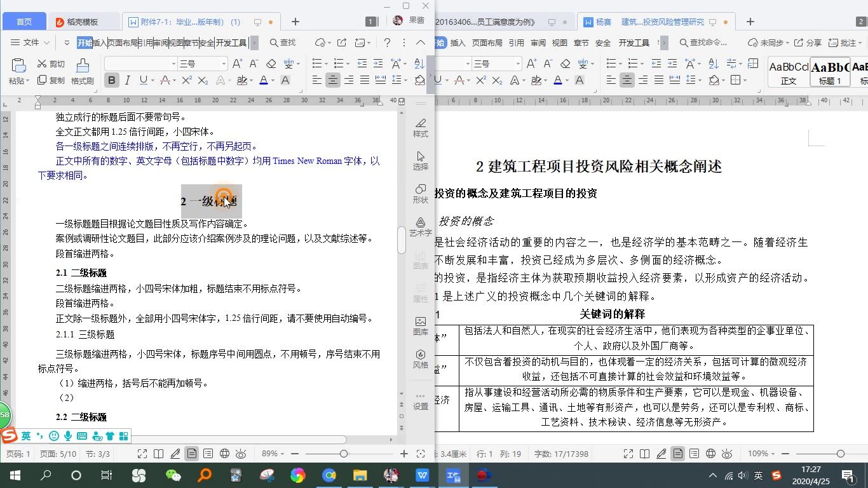Increase font size in left window
868x488 pixels.
coord(237,64)
